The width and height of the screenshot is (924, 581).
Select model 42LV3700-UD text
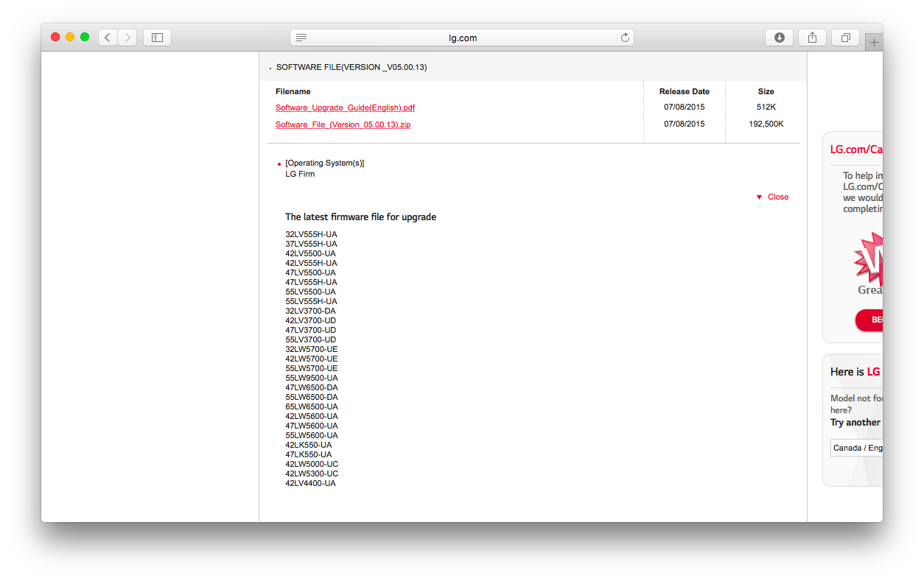310,320
